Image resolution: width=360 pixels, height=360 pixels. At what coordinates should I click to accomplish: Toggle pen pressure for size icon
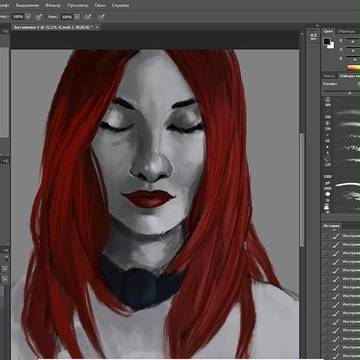[102, 17]
